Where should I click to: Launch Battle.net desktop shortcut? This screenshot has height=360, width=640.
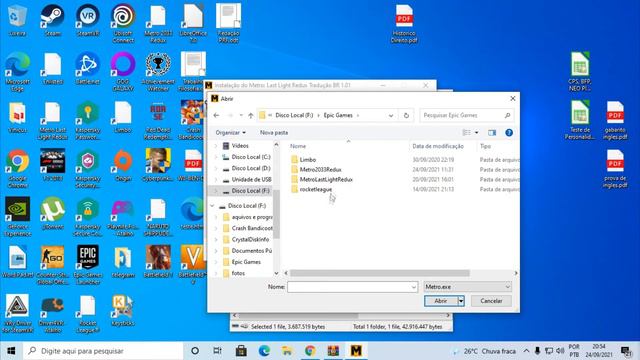pos(88,69)
